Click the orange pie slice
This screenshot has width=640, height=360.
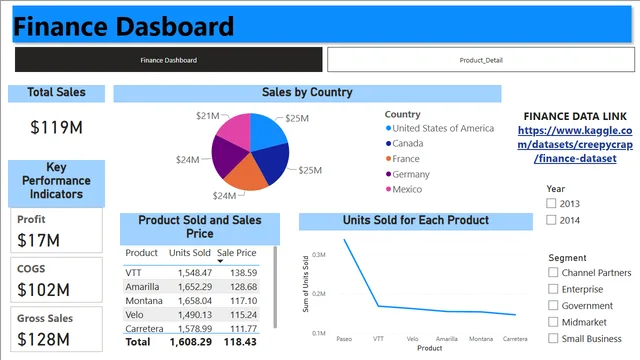coord(246,175)
